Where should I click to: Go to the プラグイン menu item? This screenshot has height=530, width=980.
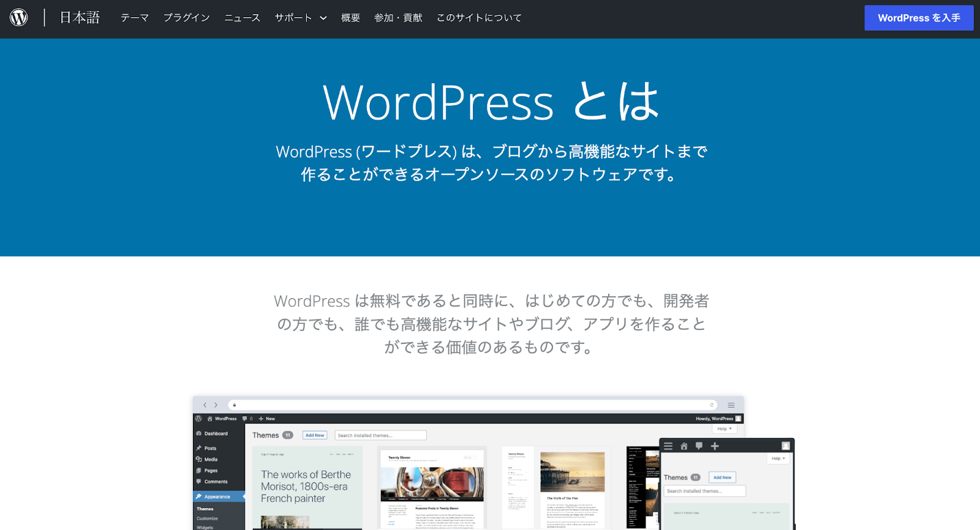pos(187,18)
